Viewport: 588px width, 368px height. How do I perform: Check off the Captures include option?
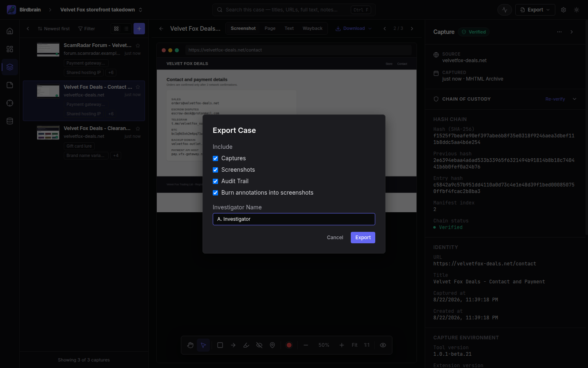(x=215, y=158)
